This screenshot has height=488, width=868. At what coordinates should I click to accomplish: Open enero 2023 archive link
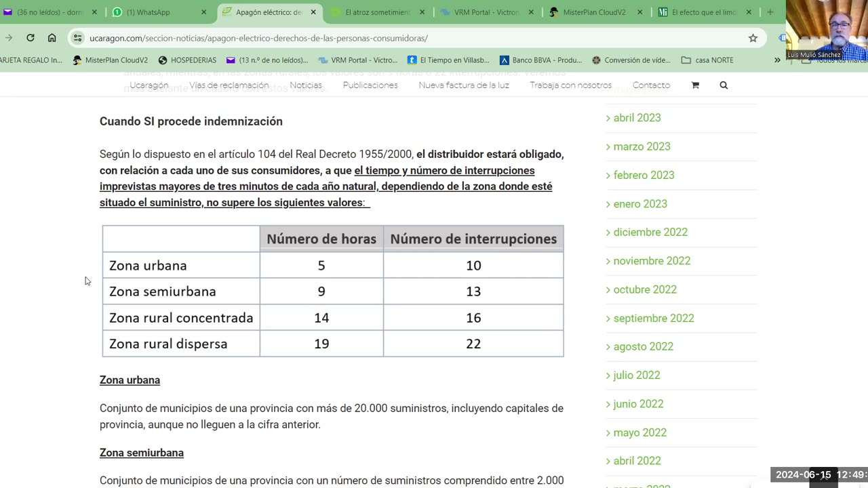640,204
